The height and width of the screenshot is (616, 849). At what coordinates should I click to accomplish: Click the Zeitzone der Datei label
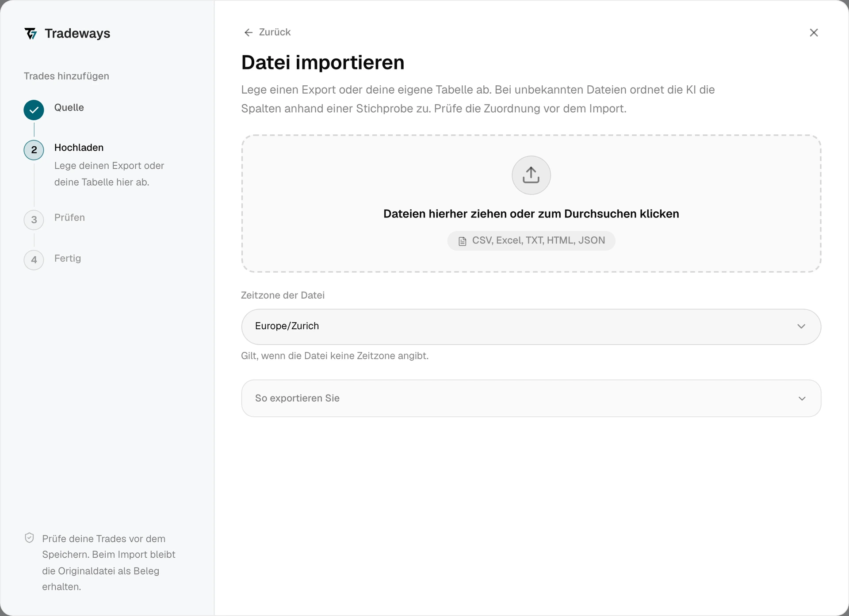283,295
